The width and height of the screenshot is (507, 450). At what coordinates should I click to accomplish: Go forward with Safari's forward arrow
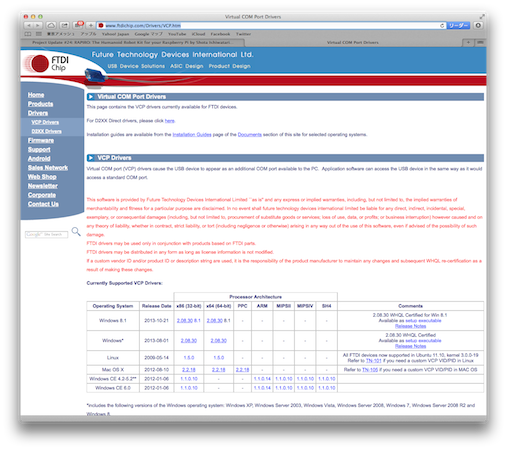click(x=38, y=25)
